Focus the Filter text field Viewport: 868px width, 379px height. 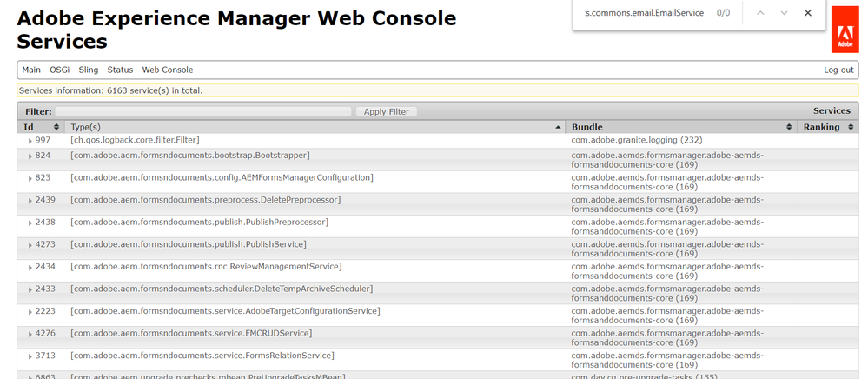[x=203, y=111]
